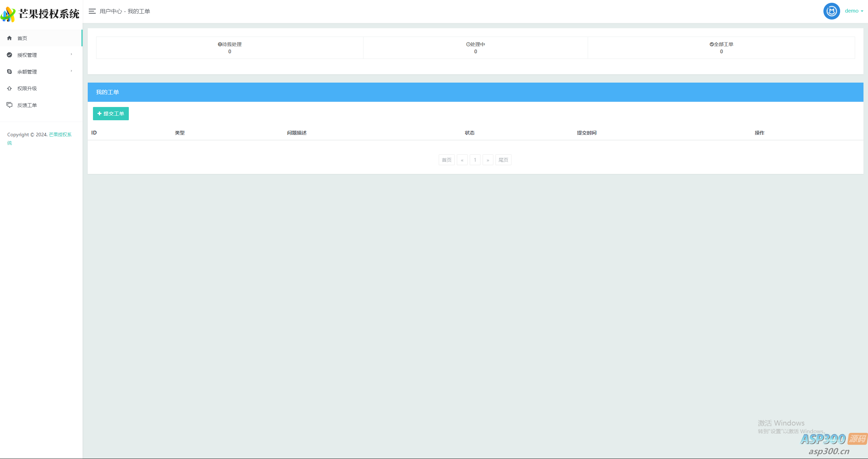Click the hamburger menu toggle icon

click(x=92, y=11)
